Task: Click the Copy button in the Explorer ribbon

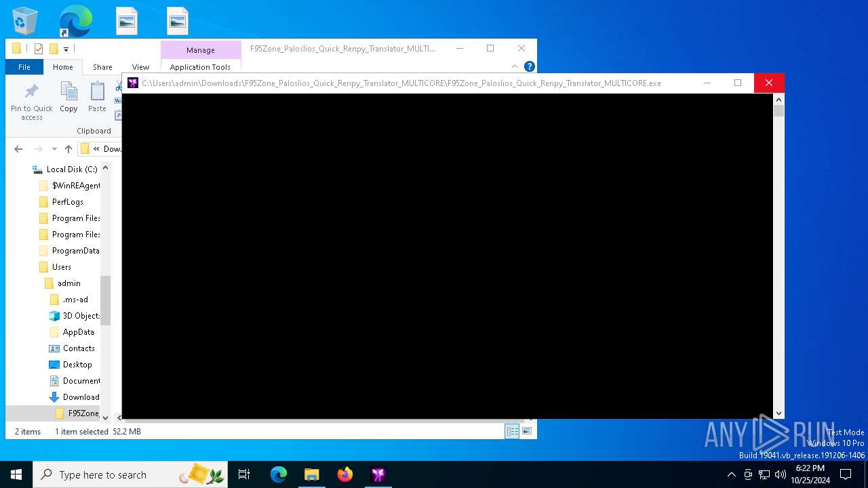Action: coord(68,98)
